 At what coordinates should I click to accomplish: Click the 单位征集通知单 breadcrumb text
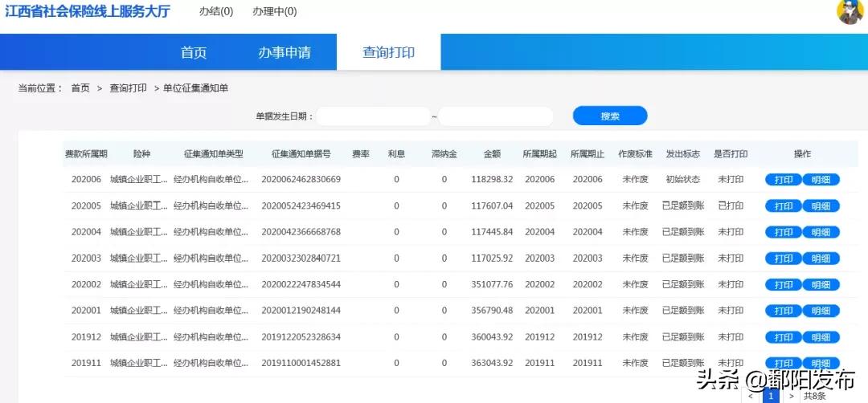(195, 88)
